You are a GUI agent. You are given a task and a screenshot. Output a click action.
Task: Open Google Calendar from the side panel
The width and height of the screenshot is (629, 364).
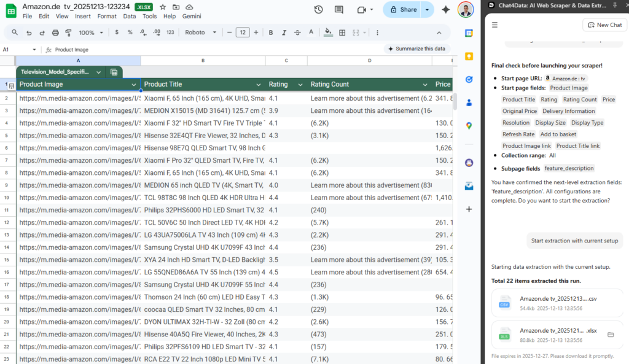pyautogui.click(x=469, y=33)
